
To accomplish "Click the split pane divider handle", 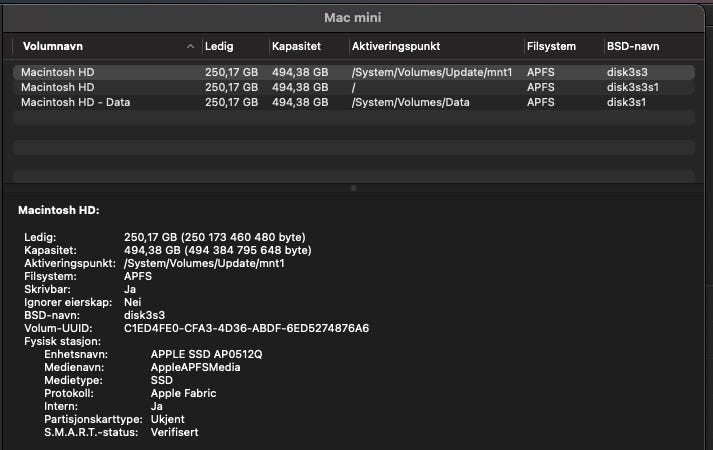I will [352, 187].
